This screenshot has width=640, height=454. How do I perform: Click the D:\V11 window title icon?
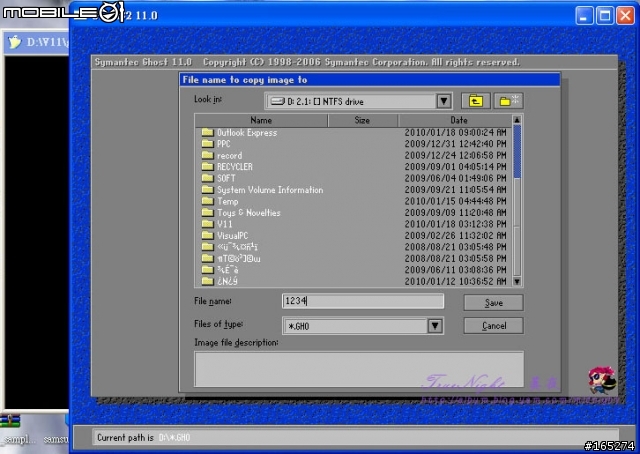(x=15, y=42)
